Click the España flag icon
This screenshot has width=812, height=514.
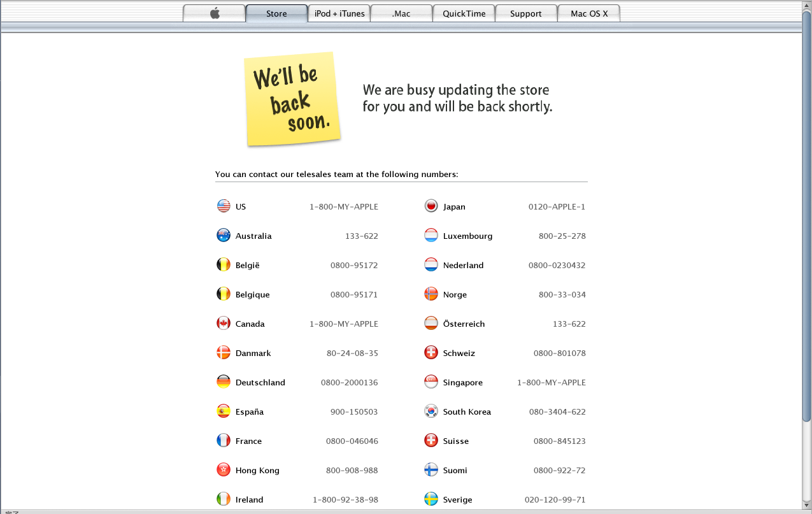tap(224, 411)
